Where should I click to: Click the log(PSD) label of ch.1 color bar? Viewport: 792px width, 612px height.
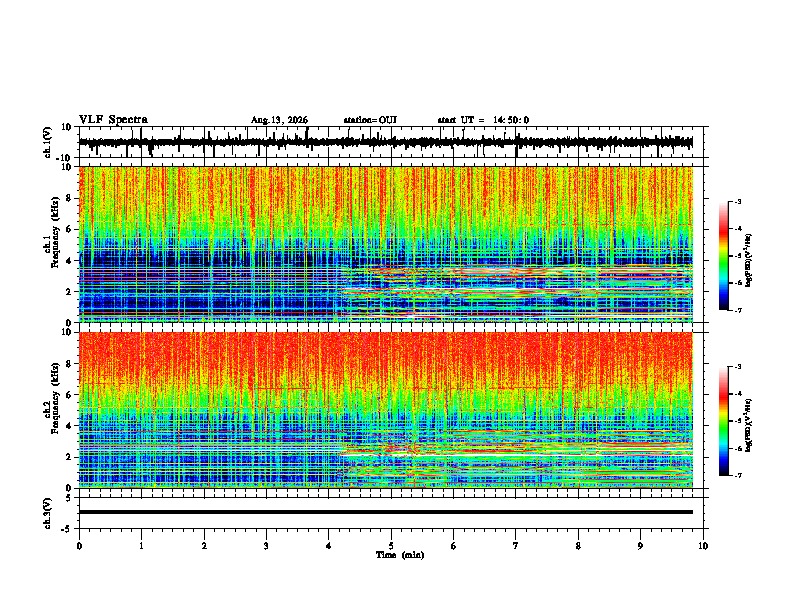click(x=749, y=261)
